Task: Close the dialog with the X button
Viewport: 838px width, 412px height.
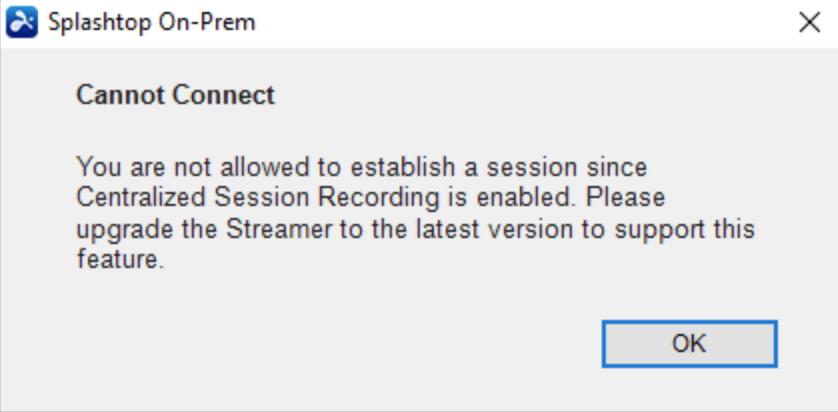Action: point(809,23)
